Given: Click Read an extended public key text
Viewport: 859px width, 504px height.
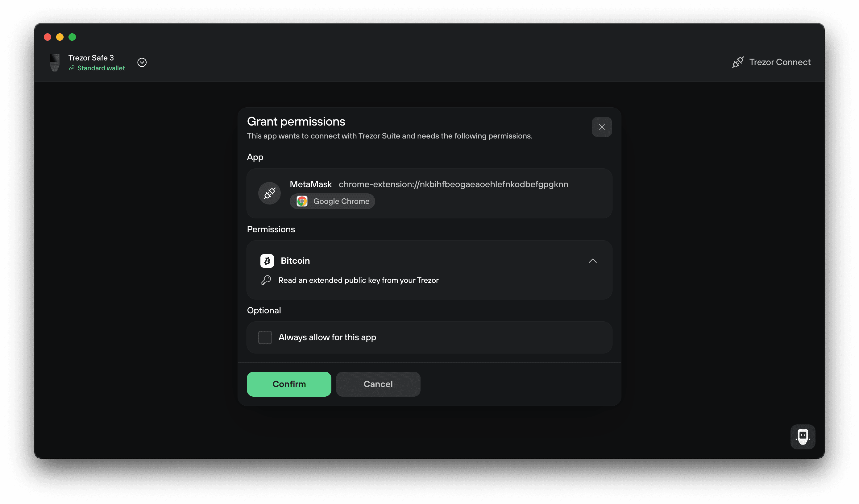Looking at the screenshot, I should (x=358, y=280).
